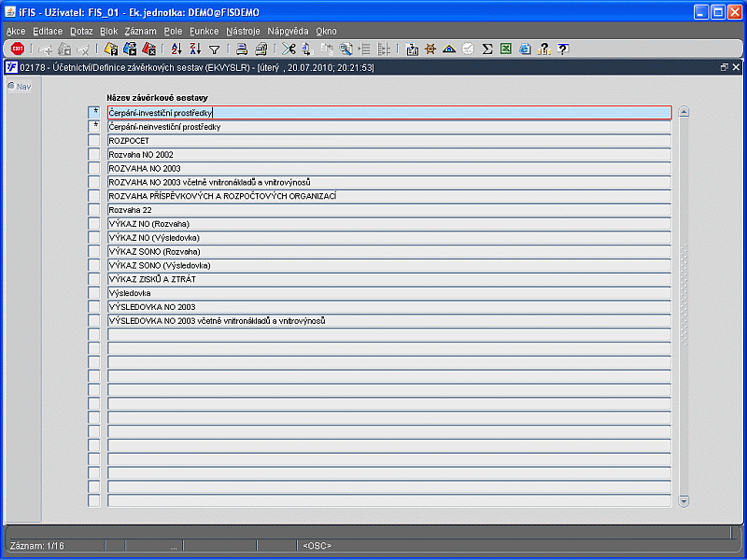Viewport: 747px width, 560px height.
Task: Click the red EXIT stop-sign icon
Action: (x=18, y=49)
